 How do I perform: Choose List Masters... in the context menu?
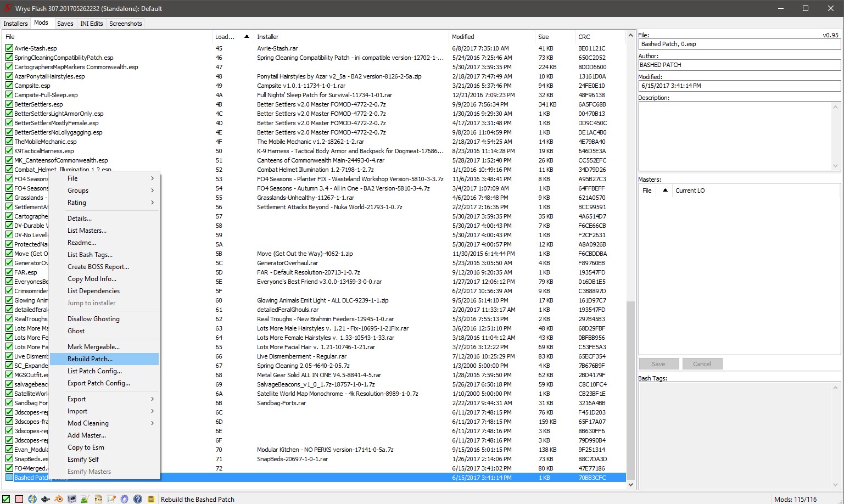click(104, 231)
